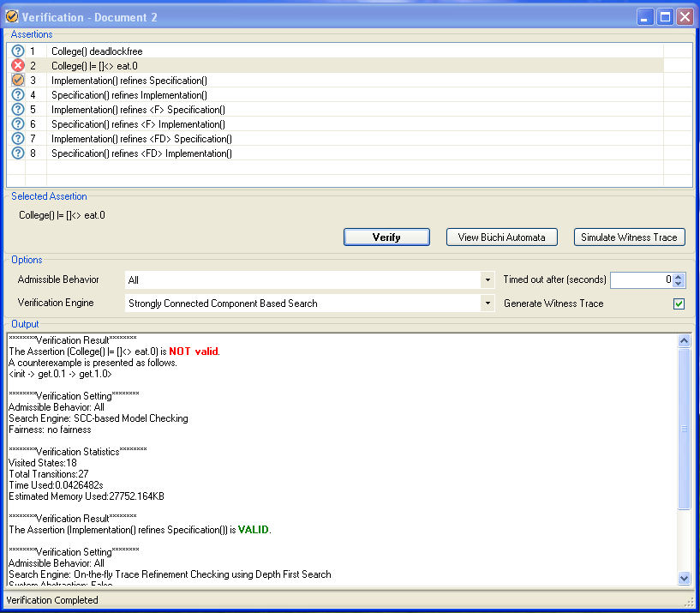Toggle the Generate Witness Trace checkbox

click(679, 303)
